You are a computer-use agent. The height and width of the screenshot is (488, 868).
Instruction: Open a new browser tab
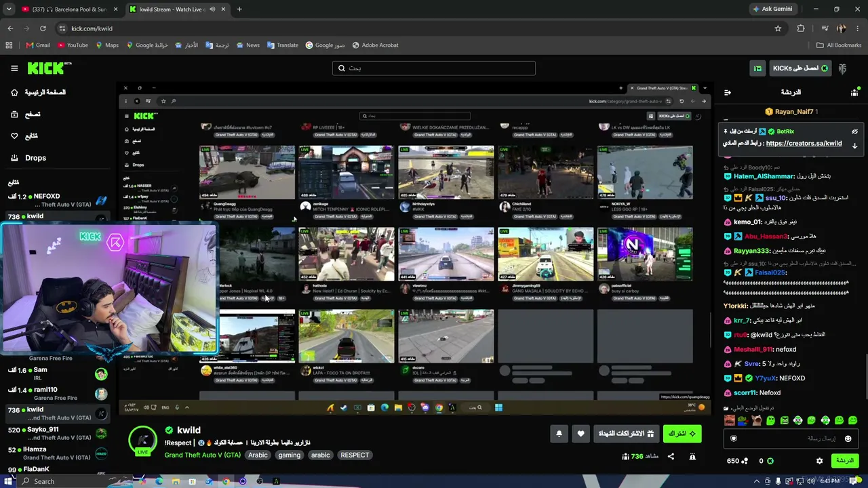tap(239, 9)
